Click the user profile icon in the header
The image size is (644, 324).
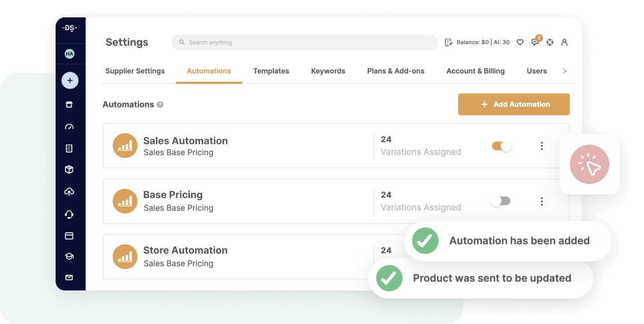[564, 42]
